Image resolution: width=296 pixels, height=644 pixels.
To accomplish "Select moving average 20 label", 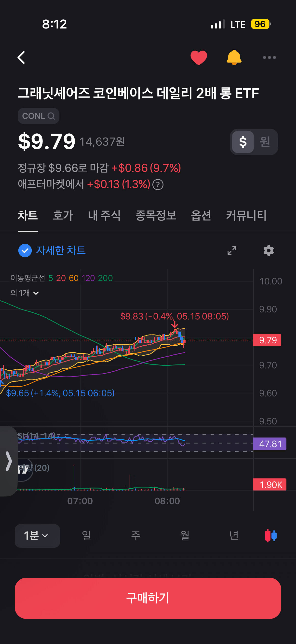I will coord(61,278).
